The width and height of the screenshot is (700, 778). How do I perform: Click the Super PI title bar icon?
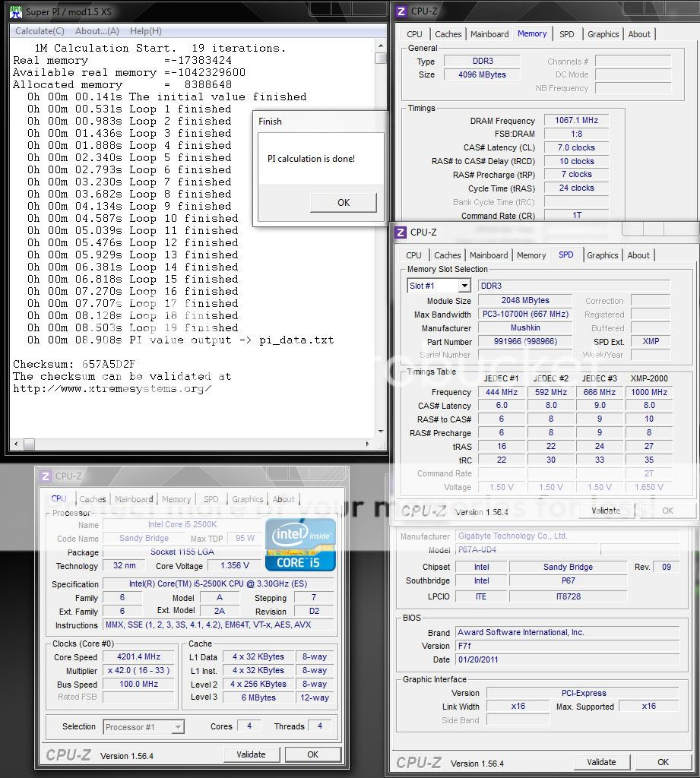click(16, 11)
